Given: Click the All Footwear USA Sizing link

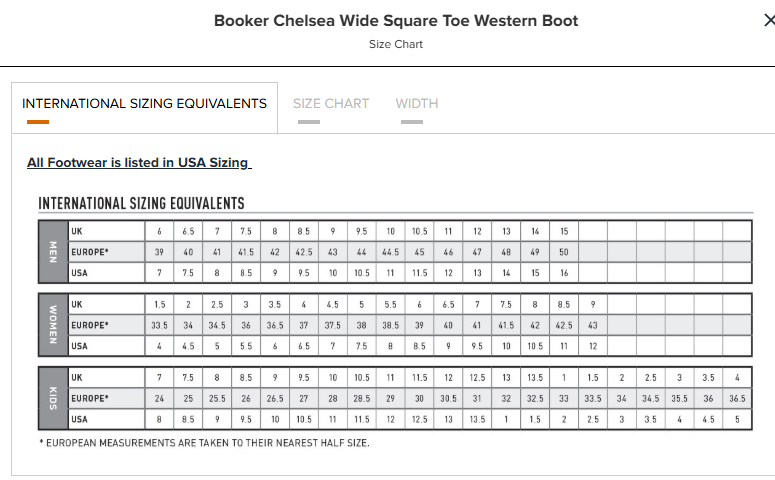Looking at the screenshot, I should click(139, 163).
